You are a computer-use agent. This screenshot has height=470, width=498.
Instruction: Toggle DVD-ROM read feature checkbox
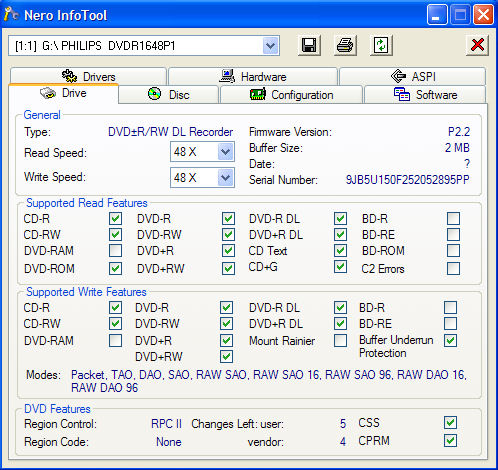(x=115, y=268)
